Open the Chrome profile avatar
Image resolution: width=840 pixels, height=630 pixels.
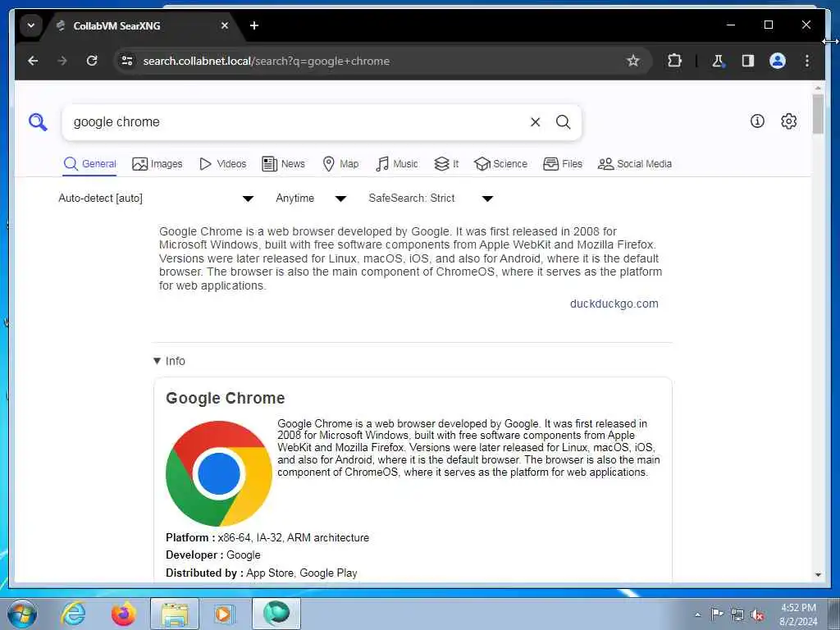tap(778, 61)
